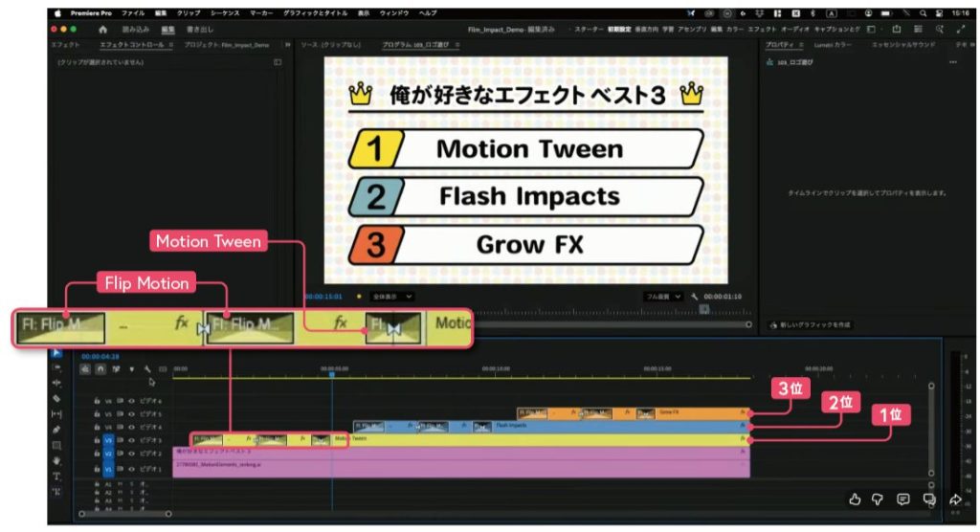
Task: Open the フル画質 playback resolution dropdown
Action: [x=663, y=297]
